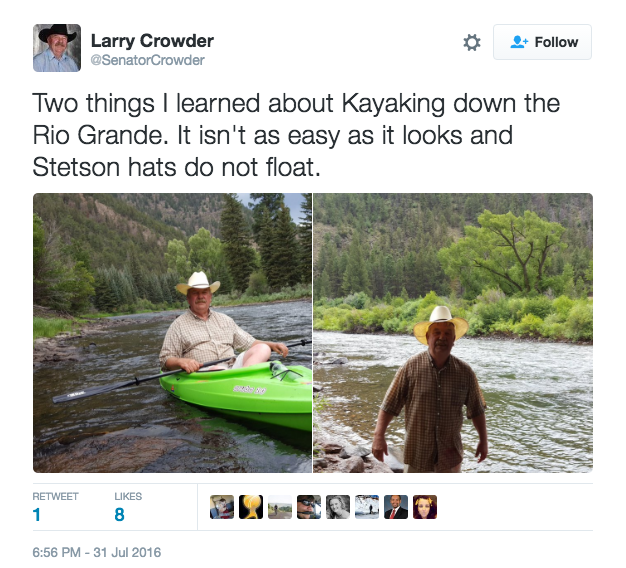Screen dimensions: 626x568
Task: Open the liker avatar with sunglasses
Action: click(x=309, y=507)
